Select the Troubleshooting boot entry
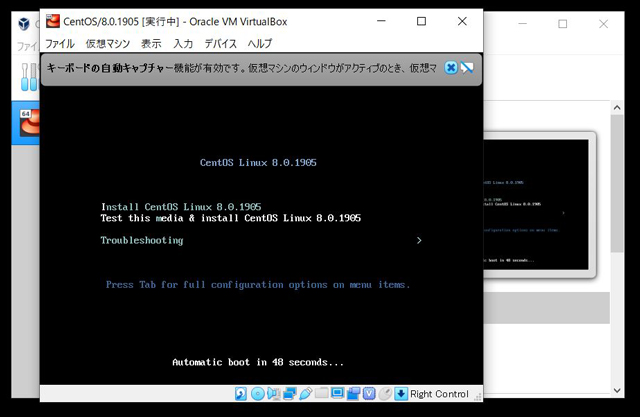640x417 pixels. coord(142,240)
